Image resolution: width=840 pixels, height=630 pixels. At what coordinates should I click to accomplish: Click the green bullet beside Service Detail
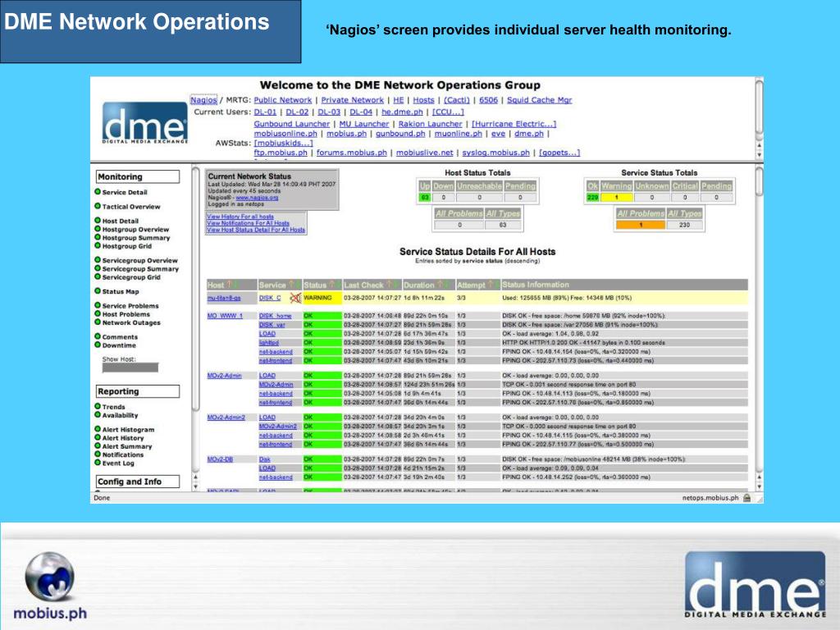coord(98,192)
